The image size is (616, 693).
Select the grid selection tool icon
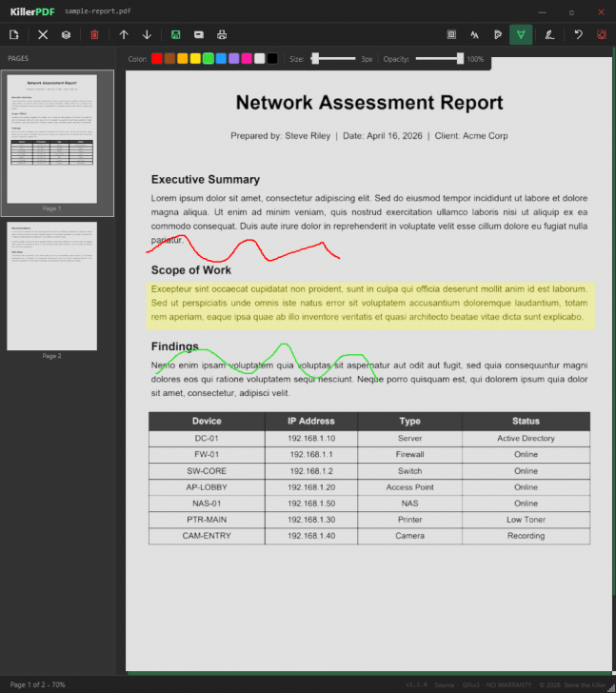(451, 35)
